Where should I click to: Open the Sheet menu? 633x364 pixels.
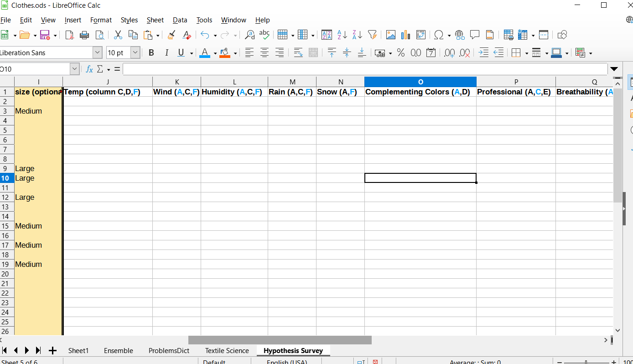coord(155,20)
